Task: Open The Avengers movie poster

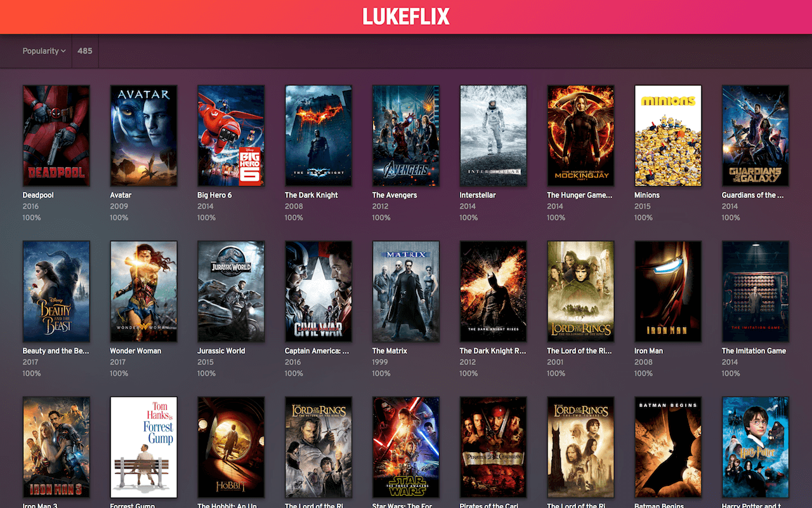Action: pyautogui.click(x=406, y=135)
